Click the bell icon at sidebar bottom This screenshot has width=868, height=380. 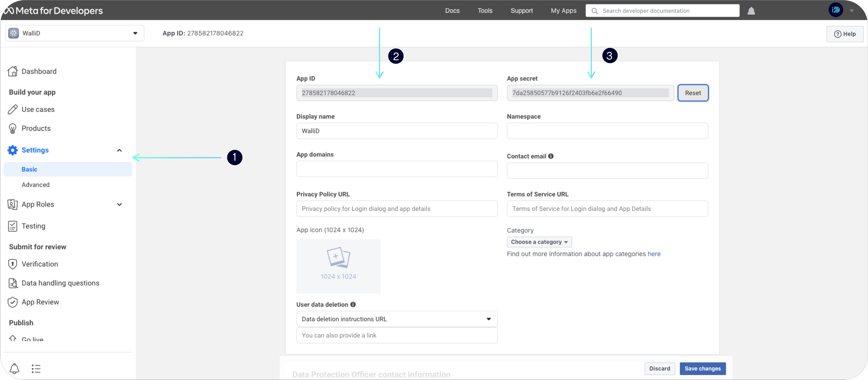14,369
